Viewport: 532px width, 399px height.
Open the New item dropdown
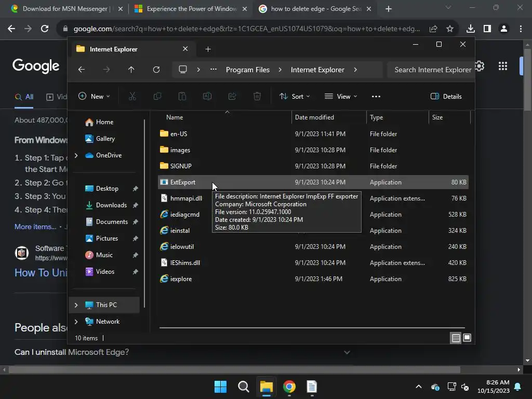pyautogui.click(x=94, y=96)
